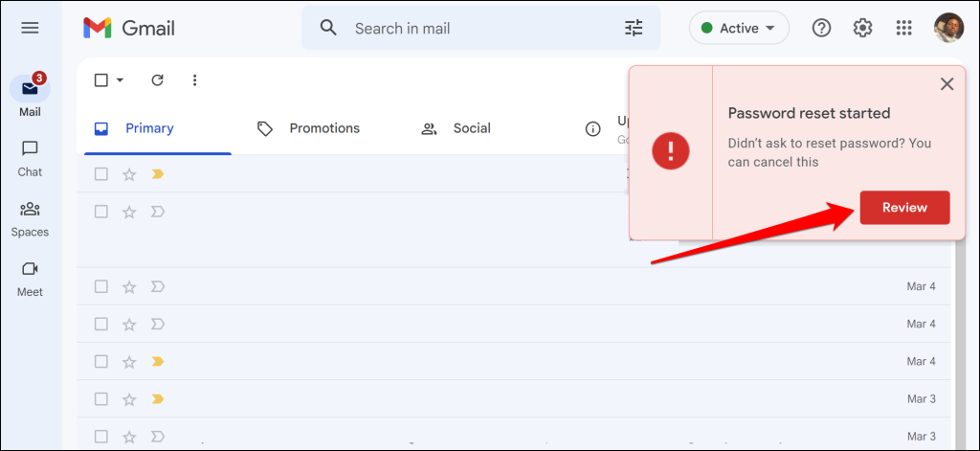
Task: Expand the select dropdown arrow
Action: tap(121, 80)
